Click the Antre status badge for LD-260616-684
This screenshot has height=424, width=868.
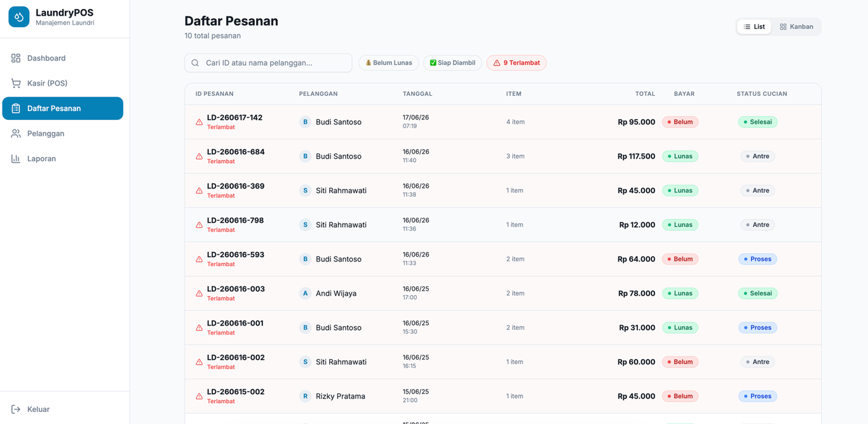click(x=757, y=156)
